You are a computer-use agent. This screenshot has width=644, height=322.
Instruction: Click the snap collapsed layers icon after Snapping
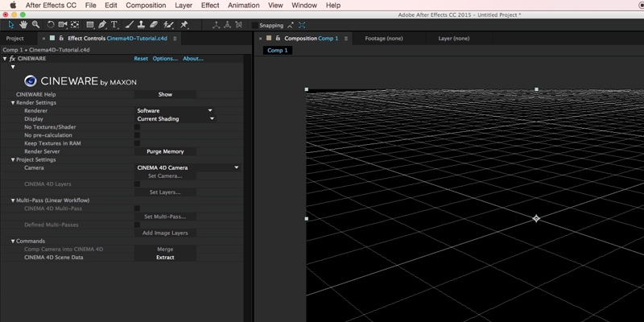coord(291,25)
